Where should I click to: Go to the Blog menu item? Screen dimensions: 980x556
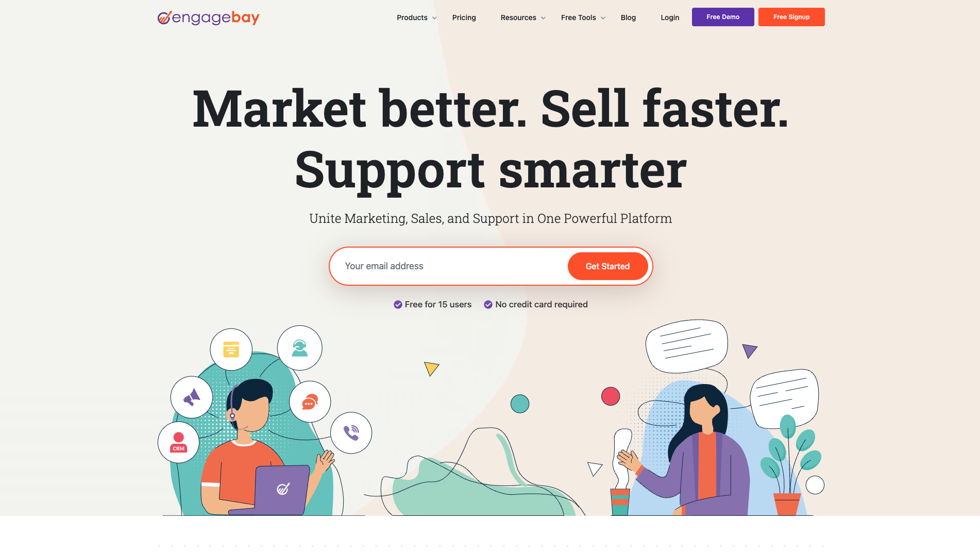(x=628, y=18)
